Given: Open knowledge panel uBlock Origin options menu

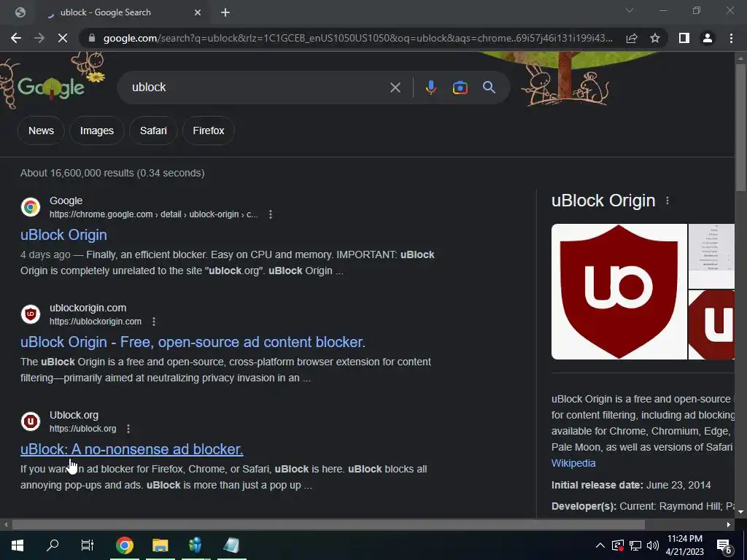Looking at the screenshot, I should click(667, 201).
